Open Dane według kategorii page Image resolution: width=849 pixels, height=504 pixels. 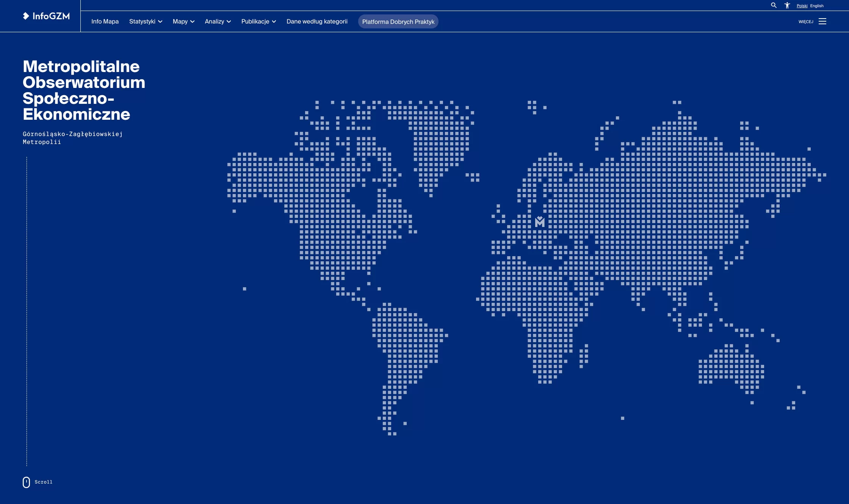[x=317, y=21]
